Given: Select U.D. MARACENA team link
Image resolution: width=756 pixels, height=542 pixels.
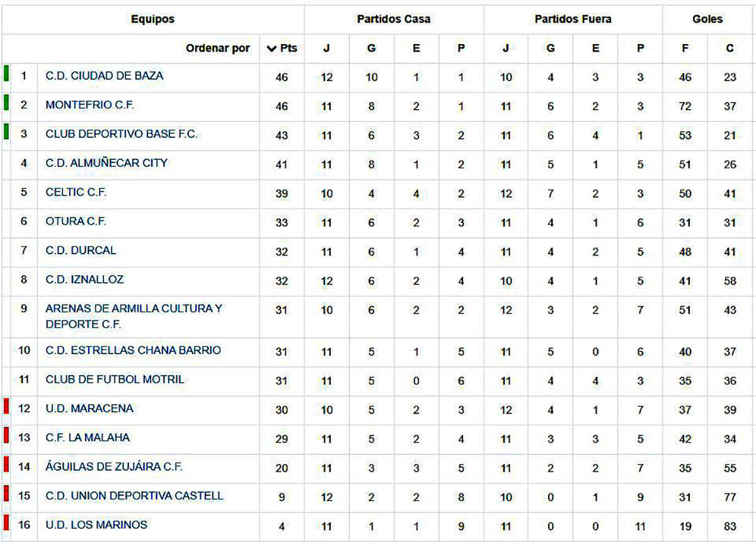Looking at the screenshot, I should click(89, 409).
